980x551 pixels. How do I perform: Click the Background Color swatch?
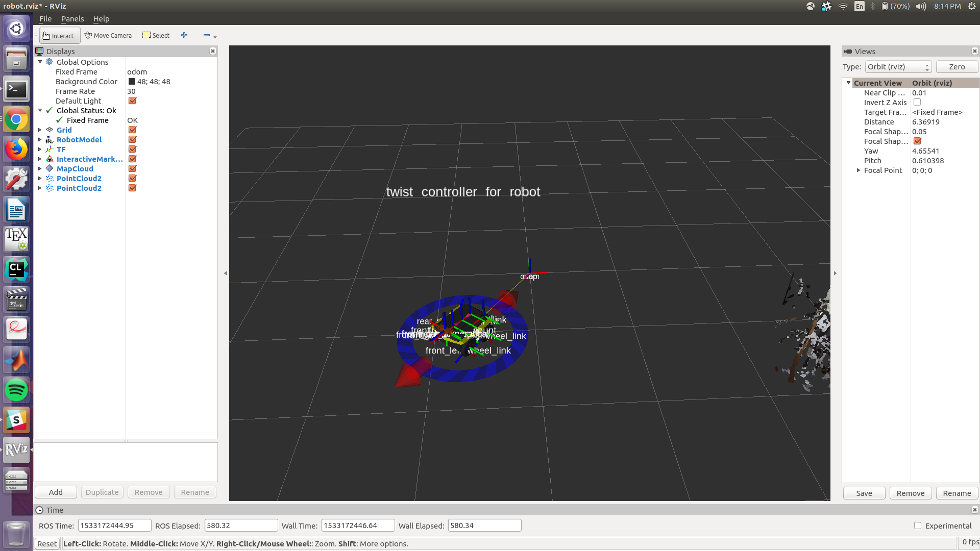tap(132, 82)
